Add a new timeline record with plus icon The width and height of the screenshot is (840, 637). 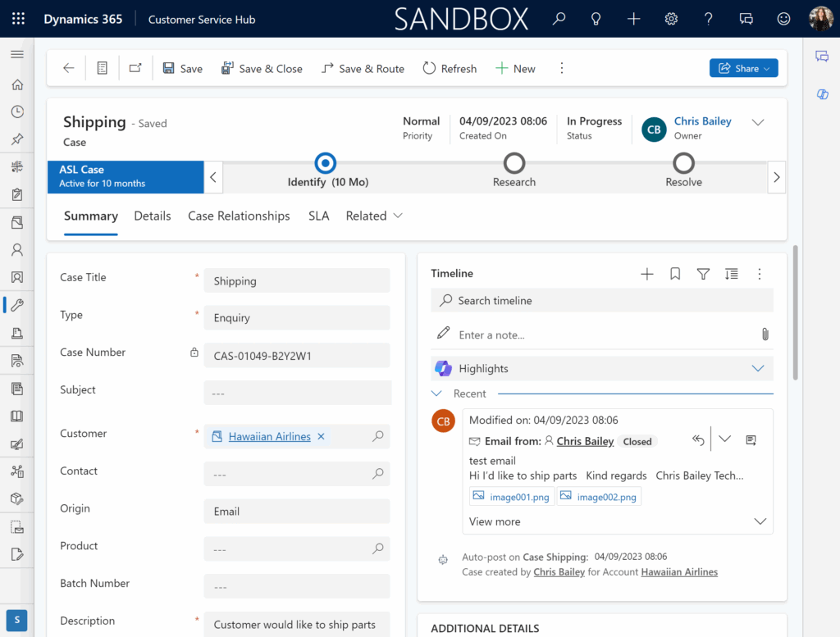pos(646,274)
